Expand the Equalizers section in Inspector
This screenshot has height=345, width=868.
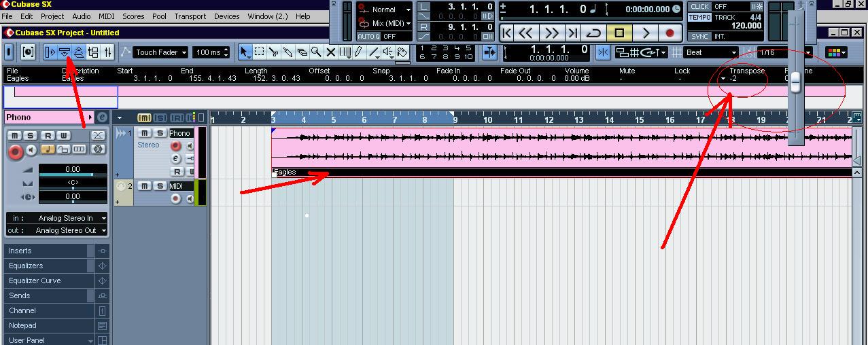(49, 266)
